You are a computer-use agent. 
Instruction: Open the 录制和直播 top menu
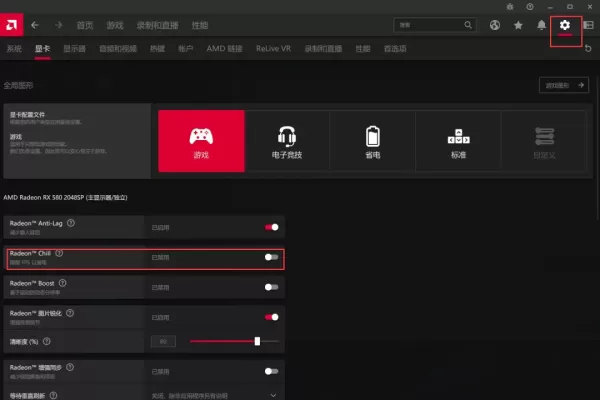[x=158, y=25]
